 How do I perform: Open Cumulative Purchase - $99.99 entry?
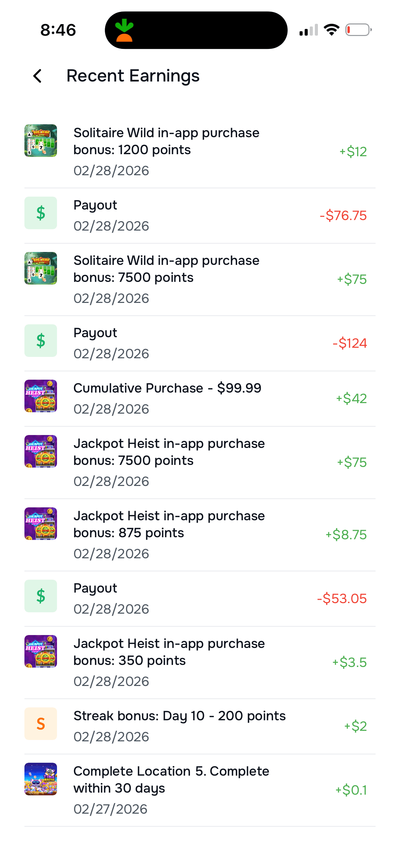pyautogui.click(x=200, y=399)
